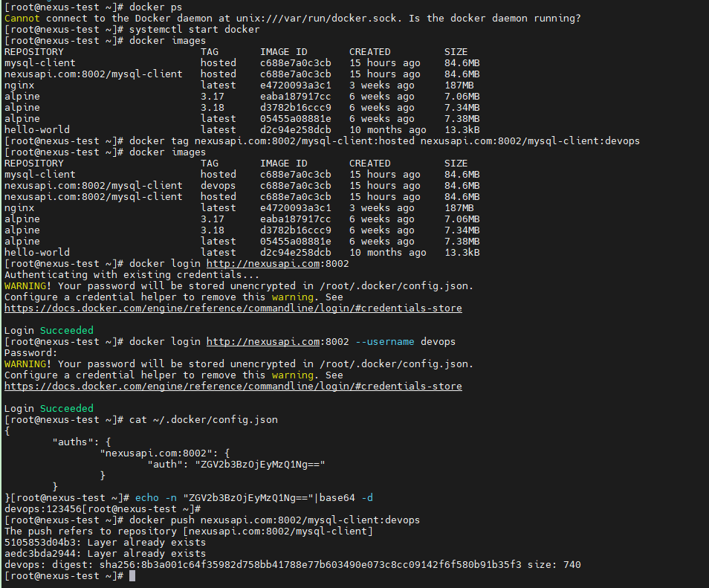The width and height of the screenshot is (709, 588).
Task: Click the yellow 'Cannot' word in error line
Action: [22, 19]
